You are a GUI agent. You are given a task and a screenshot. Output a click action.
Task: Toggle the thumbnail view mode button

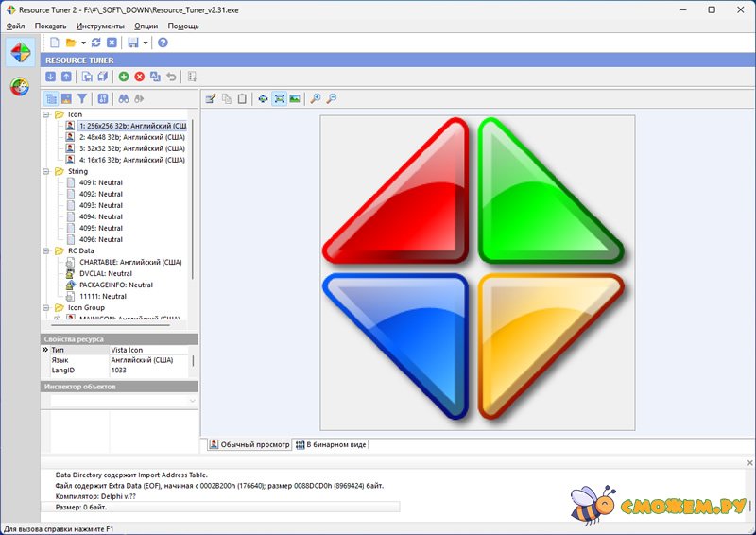(x=66, y=98)
